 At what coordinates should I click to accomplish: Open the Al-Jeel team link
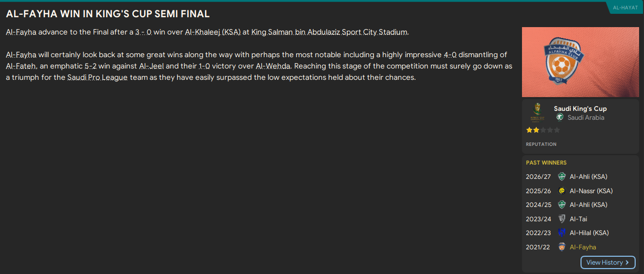click(x=151, y=66)
